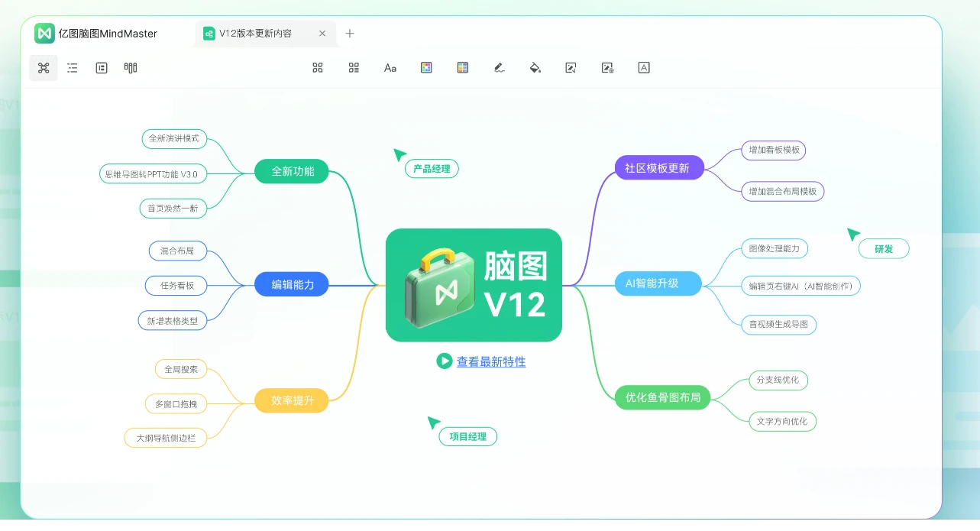Click the 项目经理 collaborator label

(x=468, y=437)
